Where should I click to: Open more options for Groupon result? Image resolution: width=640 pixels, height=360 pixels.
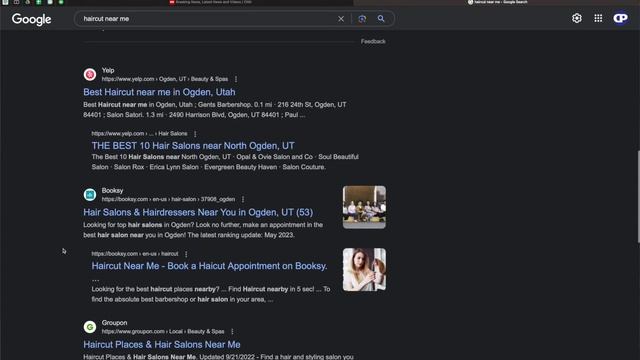point(232,332)
